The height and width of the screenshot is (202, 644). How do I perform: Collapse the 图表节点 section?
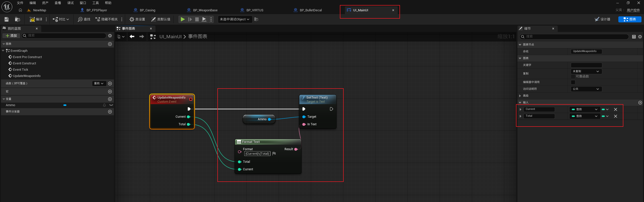(x=520, y=45)
